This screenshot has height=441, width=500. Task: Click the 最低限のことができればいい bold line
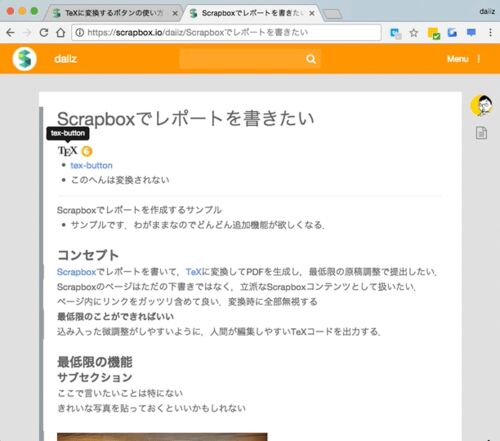click(x=115, y=316)
